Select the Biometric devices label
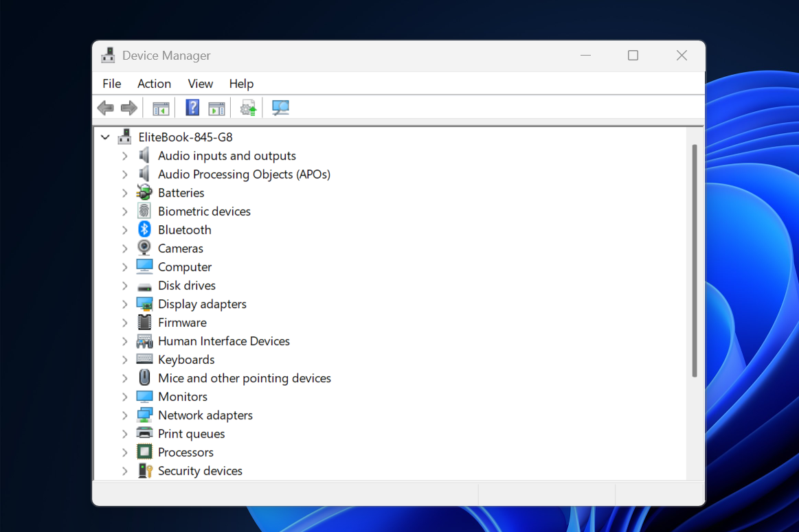 click(x=204, y=211)
